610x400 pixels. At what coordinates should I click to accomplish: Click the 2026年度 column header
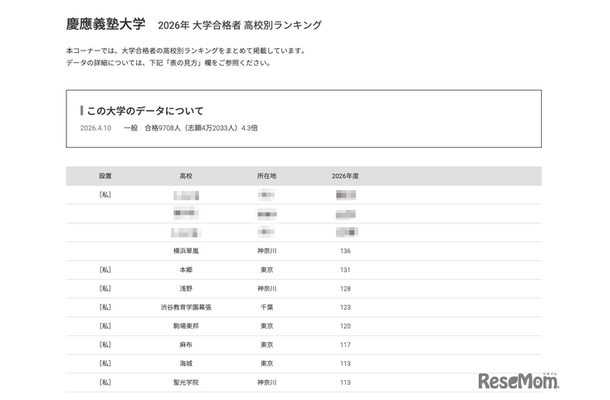tap(345, 176)
